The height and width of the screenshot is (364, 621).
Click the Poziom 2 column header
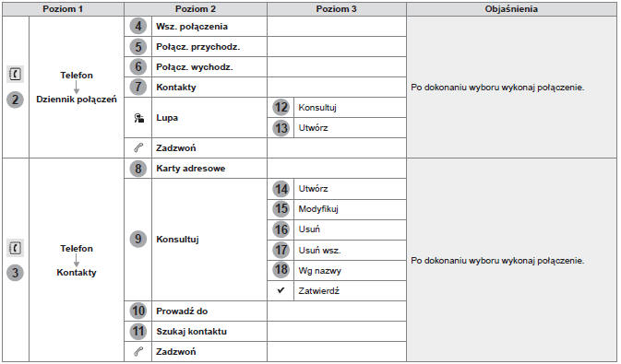(x=196, y=9)
